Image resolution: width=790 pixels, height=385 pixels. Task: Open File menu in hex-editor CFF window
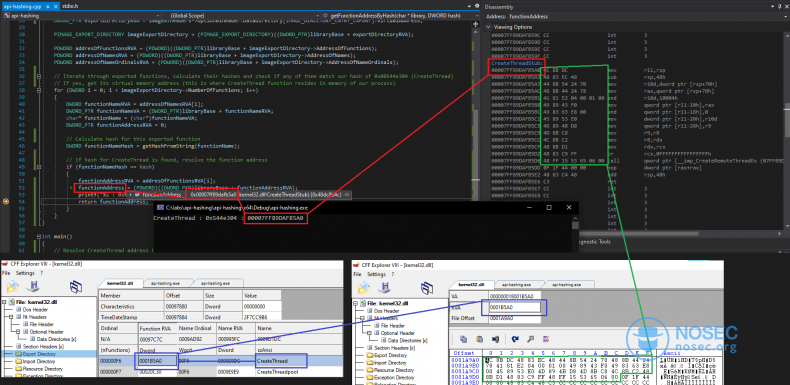tap(357, 274)
